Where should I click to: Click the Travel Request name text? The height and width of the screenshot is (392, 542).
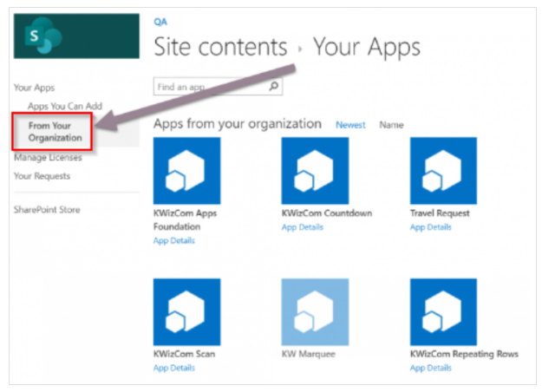tap(440, 213)
